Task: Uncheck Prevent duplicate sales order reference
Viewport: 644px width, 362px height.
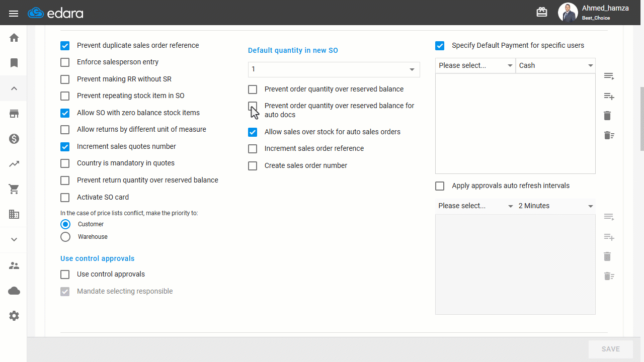Action: click(x=65, y=46)
